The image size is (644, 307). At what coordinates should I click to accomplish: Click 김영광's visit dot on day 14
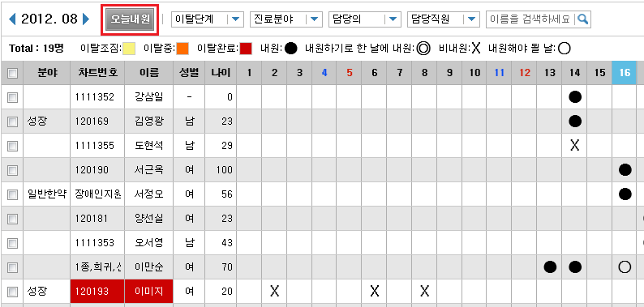tap(575, 121)
